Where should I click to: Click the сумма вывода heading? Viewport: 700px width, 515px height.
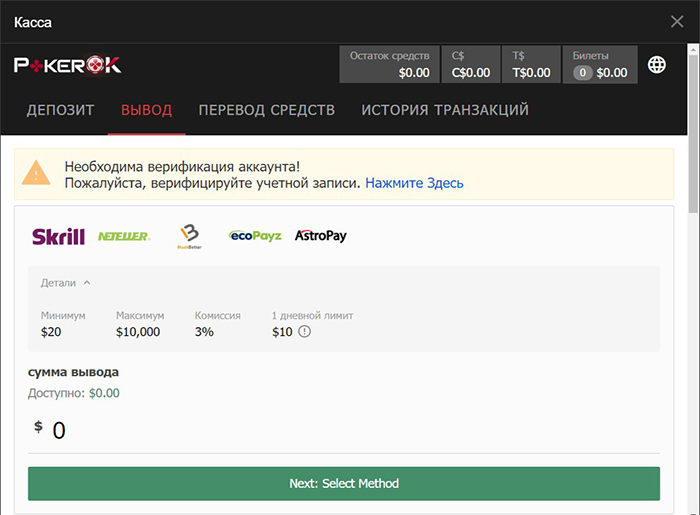pos(73,372)
